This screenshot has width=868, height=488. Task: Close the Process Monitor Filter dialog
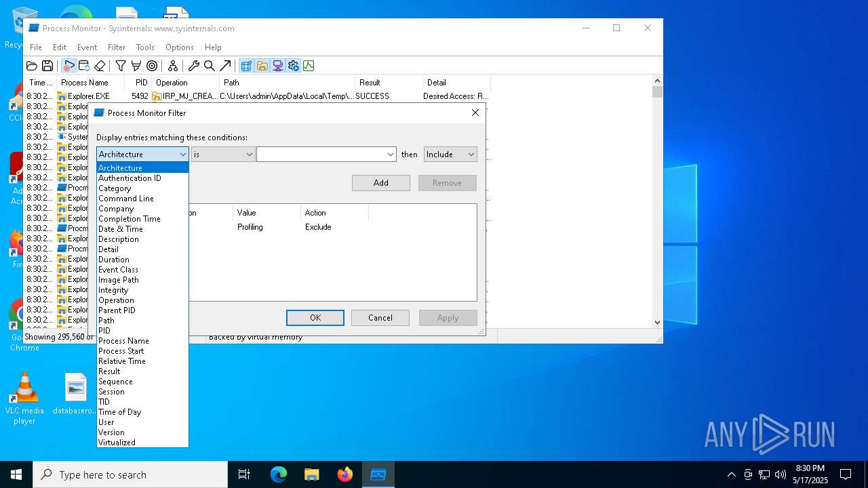coord(475,113)
